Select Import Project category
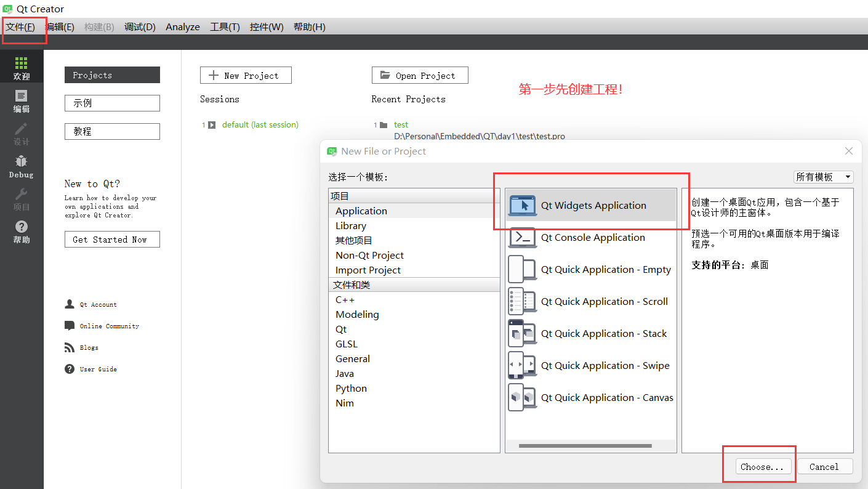This screenshot has width=868, height=489. 414,270
